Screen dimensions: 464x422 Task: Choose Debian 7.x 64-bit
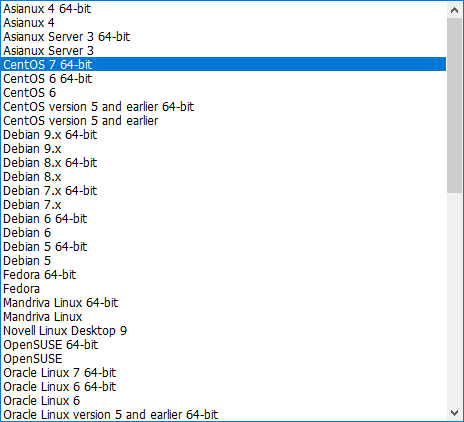(x=223, y=191)
